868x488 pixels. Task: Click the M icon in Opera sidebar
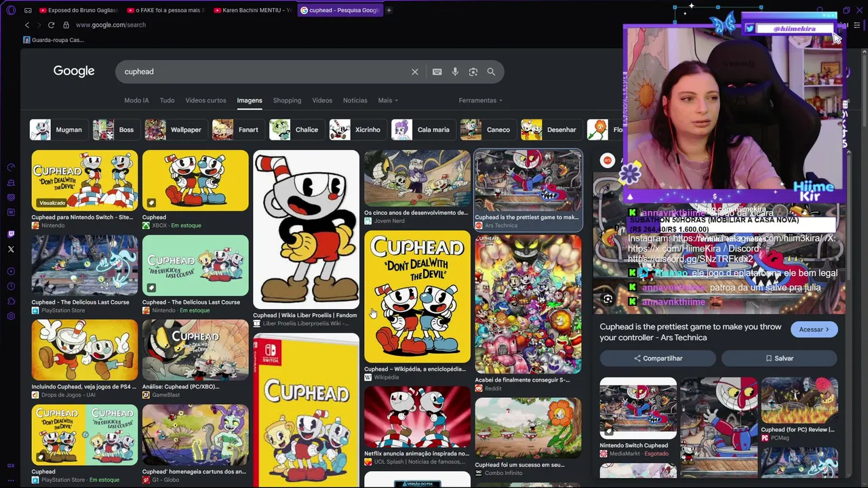click(x=11, y=212)
